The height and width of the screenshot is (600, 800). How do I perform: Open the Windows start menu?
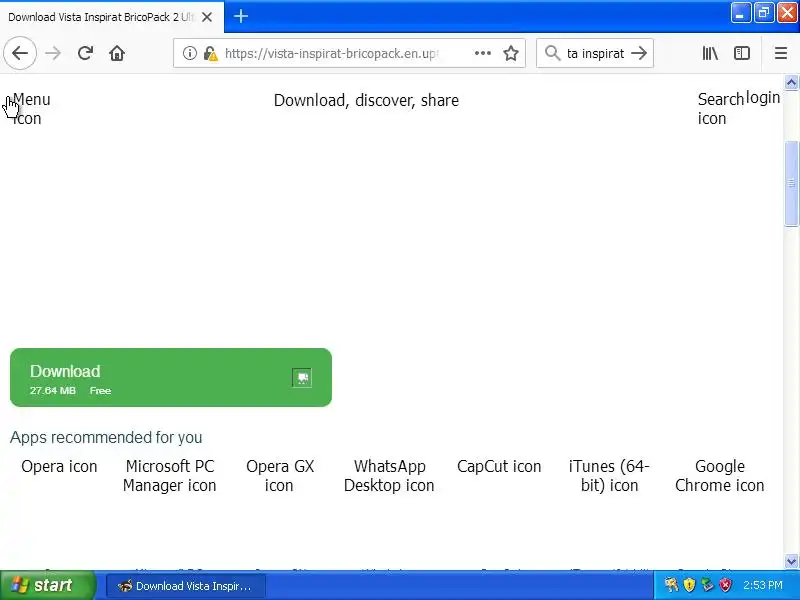[47, 585]
